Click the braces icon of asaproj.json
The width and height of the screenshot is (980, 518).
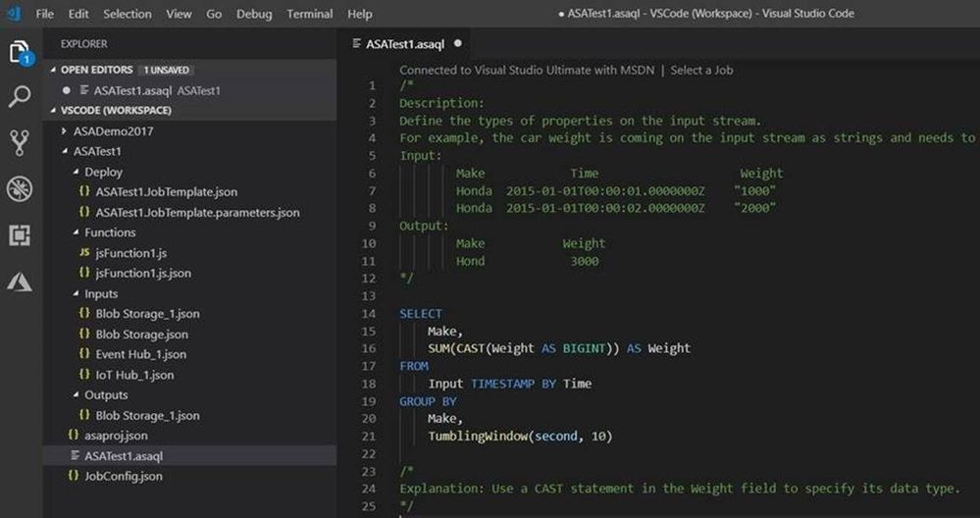pos(74,436)
